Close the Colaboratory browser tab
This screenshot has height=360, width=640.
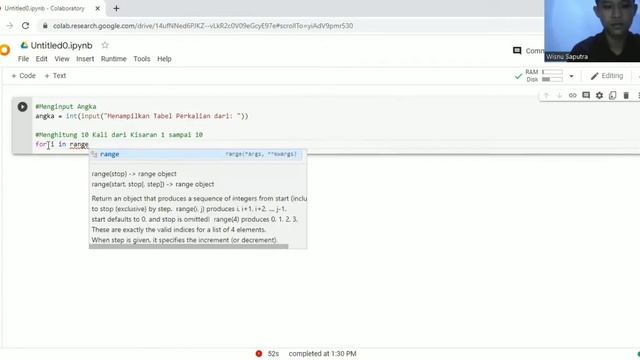tap(98, 8)
